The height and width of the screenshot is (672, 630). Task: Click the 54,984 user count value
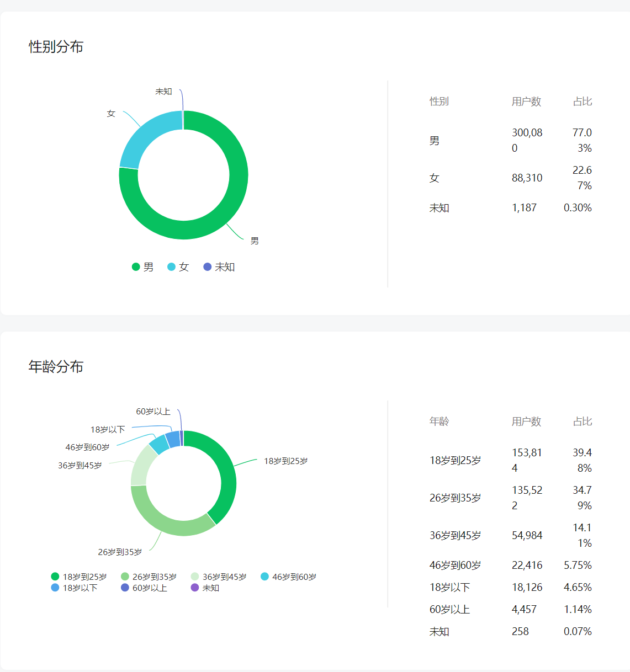coord(527,536)
